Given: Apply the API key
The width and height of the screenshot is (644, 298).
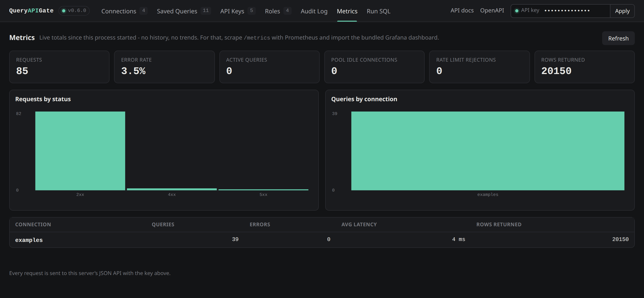Looking at the screenshot, I should (x=622, y=11).
